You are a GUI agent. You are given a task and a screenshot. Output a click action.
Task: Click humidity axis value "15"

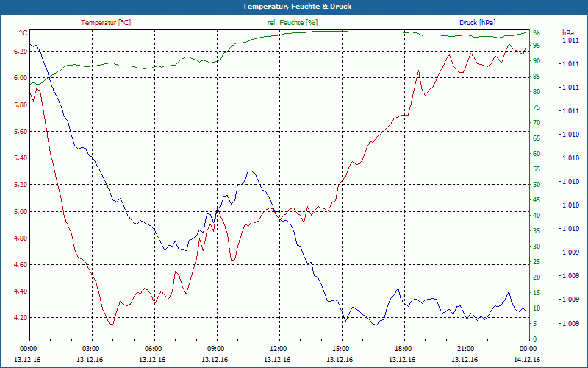tap(537, 293)
